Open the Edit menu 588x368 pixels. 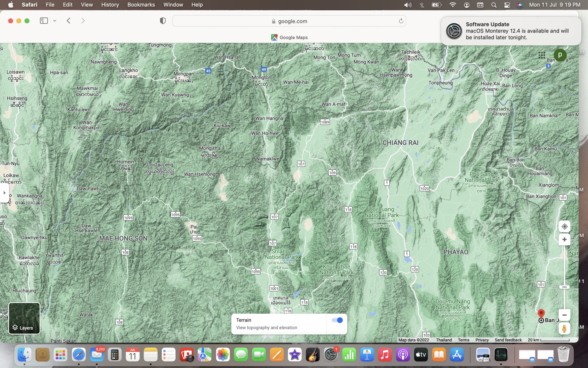67,5
